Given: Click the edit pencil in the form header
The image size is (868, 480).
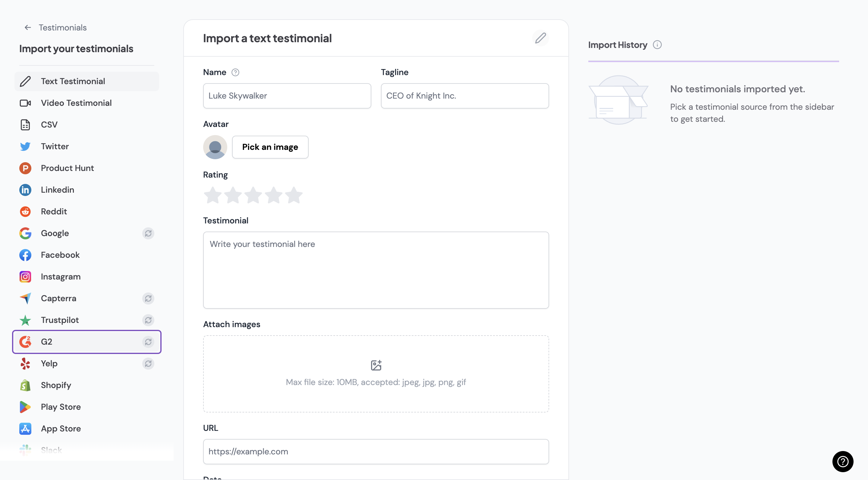Looking at the screenshot, I should pyautogui.click(x=540, y=38).
